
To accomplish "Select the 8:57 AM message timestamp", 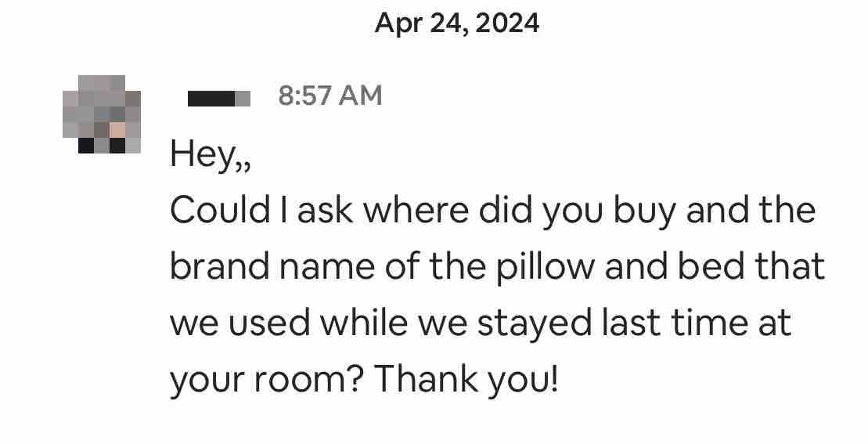I will tap(330, 96).
